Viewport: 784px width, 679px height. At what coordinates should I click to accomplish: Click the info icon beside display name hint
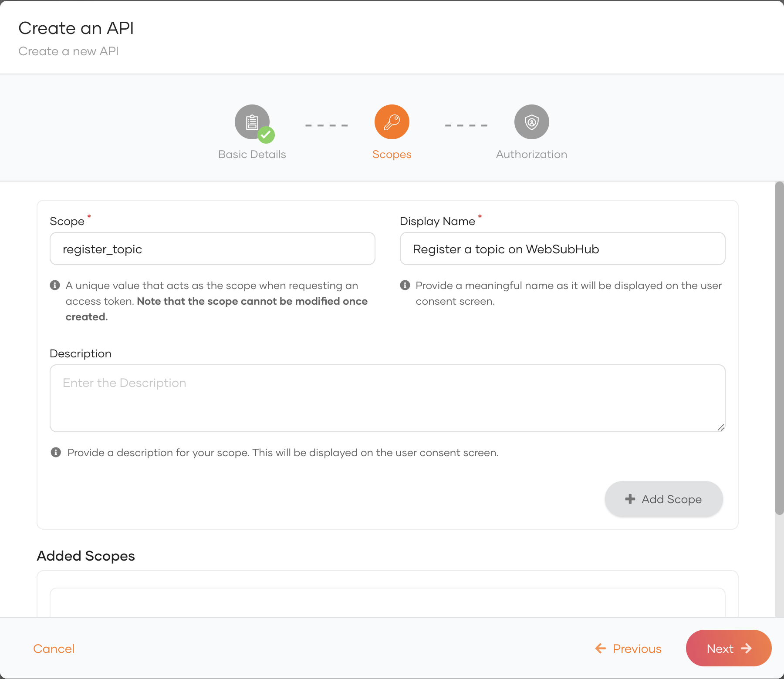point(405,286)
